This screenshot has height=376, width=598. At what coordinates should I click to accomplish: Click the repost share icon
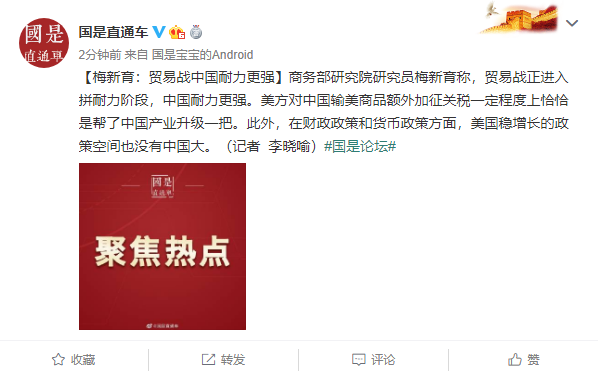[208, 359]
